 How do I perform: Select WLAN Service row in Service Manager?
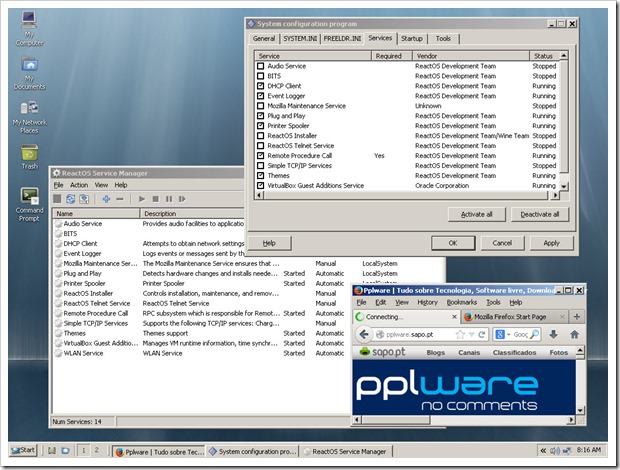(200, 353)
